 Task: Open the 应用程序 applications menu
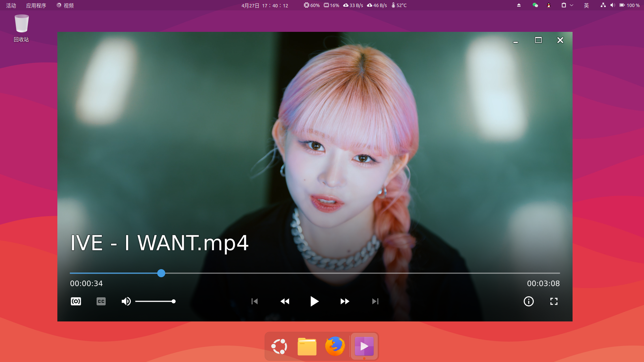tap(36, 5)
